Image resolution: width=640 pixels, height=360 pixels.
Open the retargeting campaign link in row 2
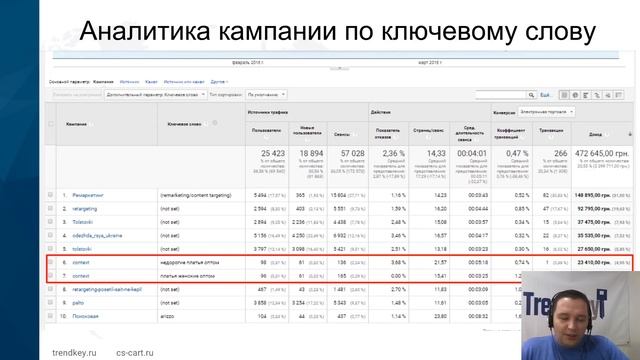[x=84, y=209]
